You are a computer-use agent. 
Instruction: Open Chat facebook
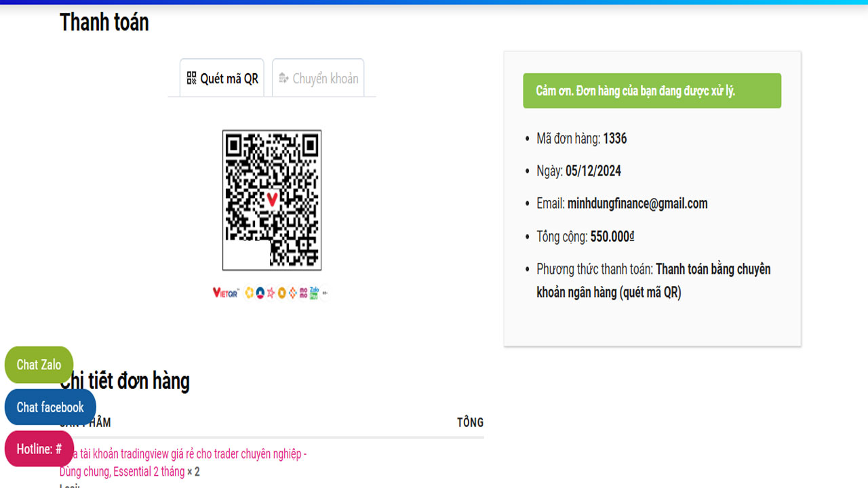50,407
